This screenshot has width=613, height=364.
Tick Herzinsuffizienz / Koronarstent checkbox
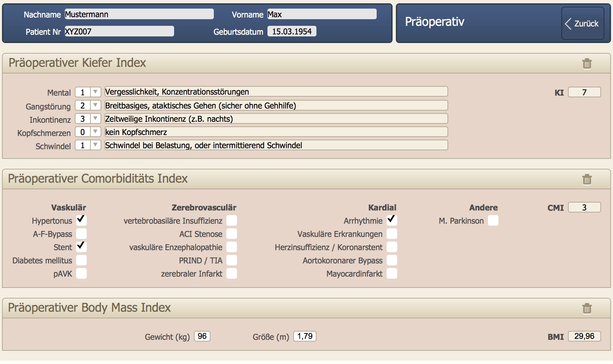[392, 247]
